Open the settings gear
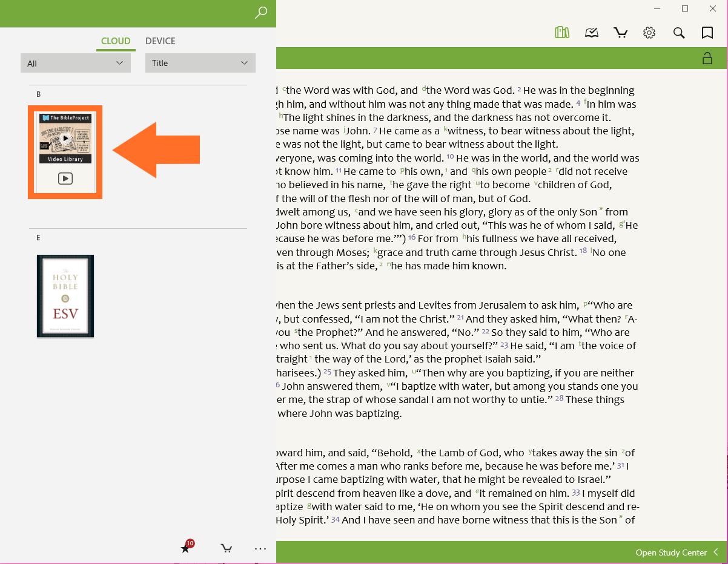The width and height of the screenshot is (728, 564). pos(649,33)
